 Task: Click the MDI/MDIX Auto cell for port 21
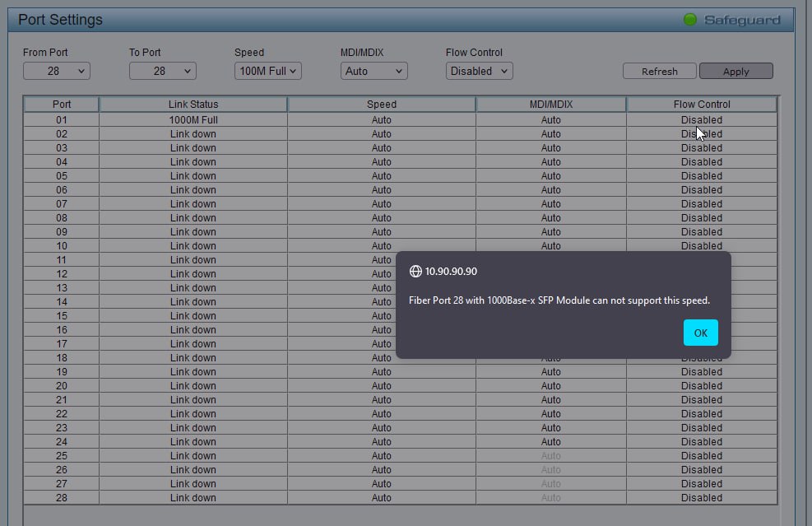click(551, 399)
